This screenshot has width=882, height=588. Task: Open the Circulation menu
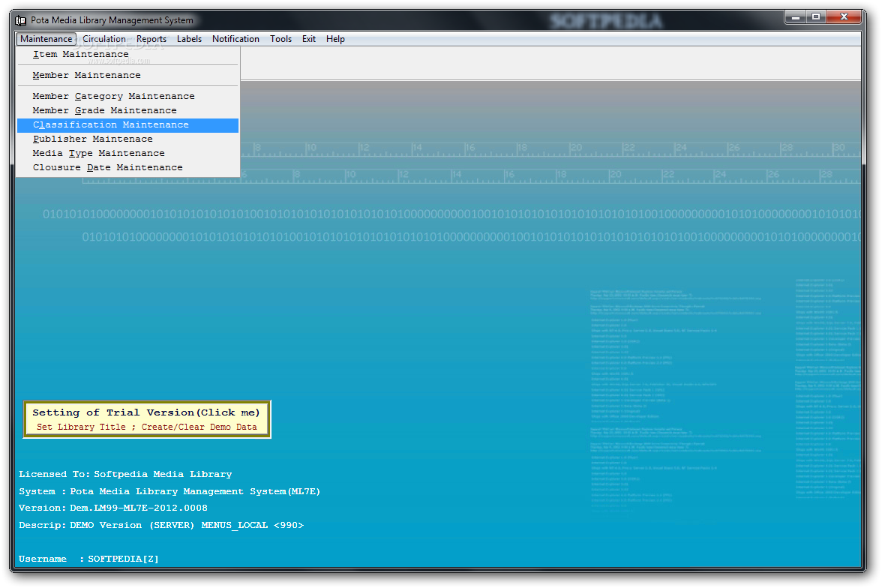point(104,39)
